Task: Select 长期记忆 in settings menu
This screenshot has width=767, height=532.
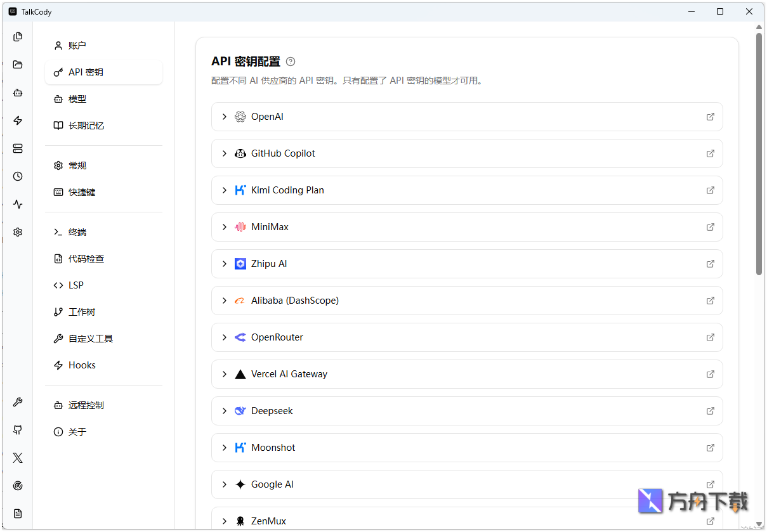Action: click(x=103, y=126)
